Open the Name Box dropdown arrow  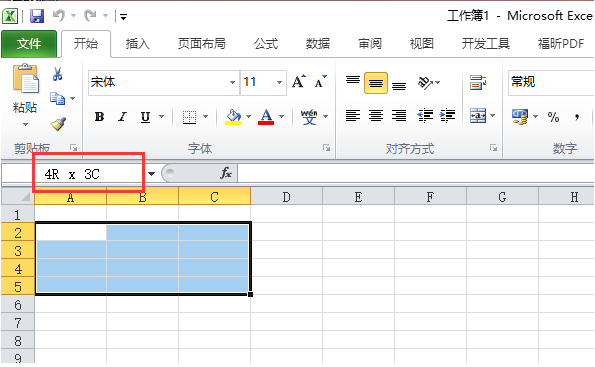[151, 174]
